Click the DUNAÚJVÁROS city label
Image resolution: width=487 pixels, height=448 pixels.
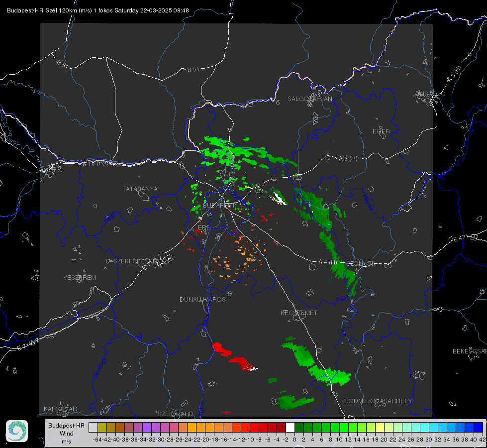pyautogui.click(x=202, y=299)
